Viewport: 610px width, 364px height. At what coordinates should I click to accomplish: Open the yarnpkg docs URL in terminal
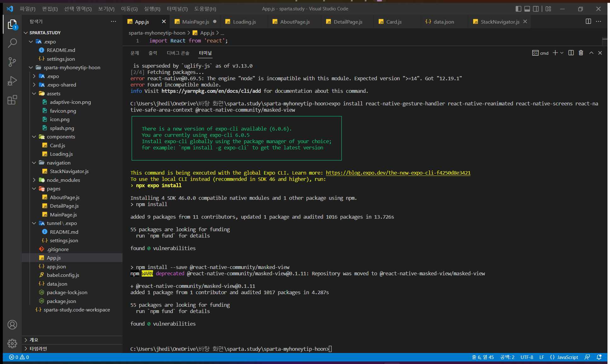tap(211, 91)
